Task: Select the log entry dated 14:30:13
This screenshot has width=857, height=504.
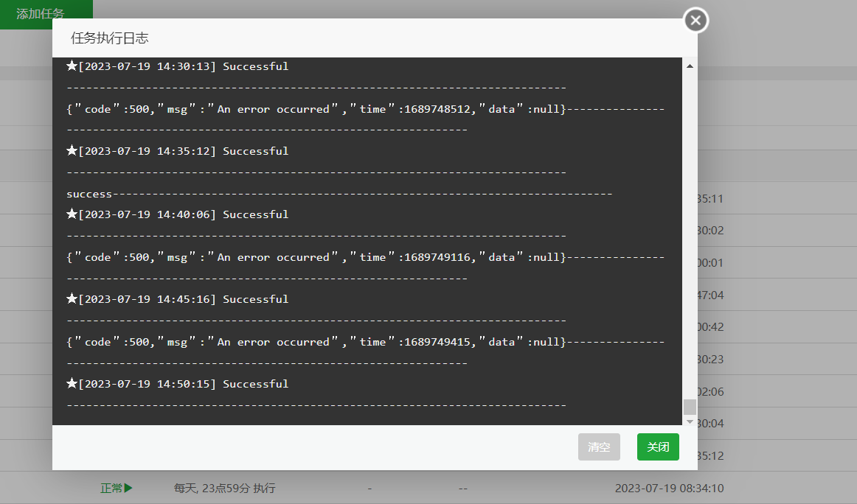Action: pyautogui.click(x=177, y=66)
